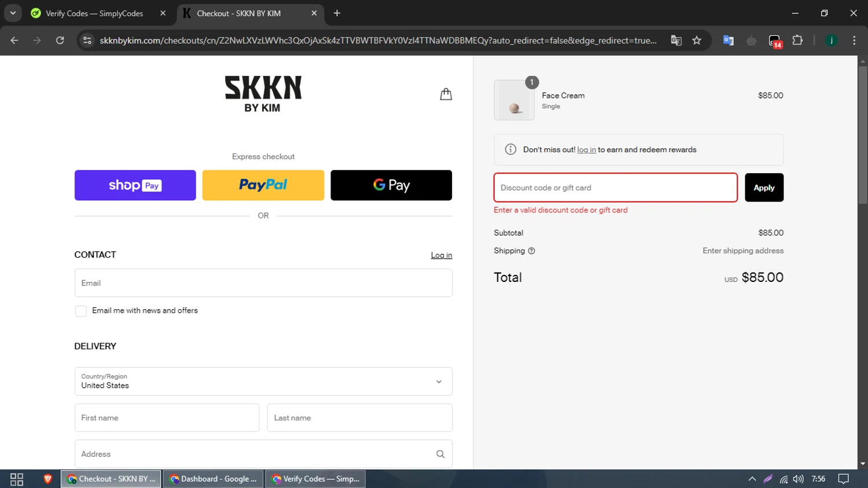Click the address search magnifier icon

pos(440,454)
